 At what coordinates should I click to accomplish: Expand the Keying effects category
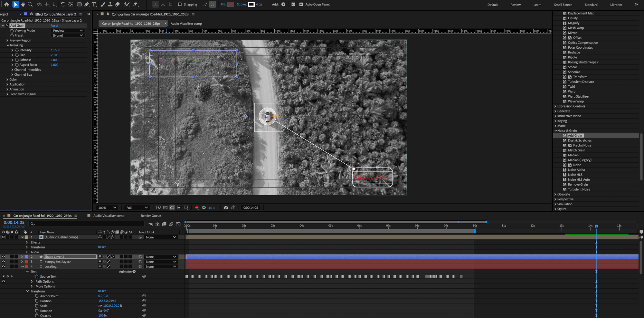pyautogui.click(x=562, y=121)
